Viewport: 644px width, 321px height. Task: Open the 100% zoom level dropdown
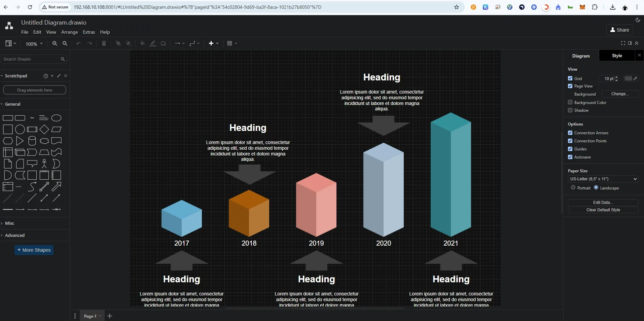coord(34,44)
